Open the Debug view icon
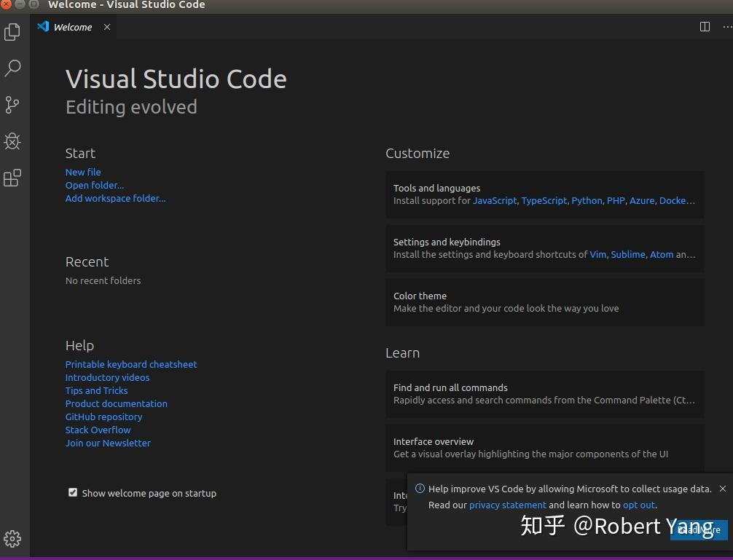Image resolution: width=733 pixels, height=560 pixels. point(12,141)
